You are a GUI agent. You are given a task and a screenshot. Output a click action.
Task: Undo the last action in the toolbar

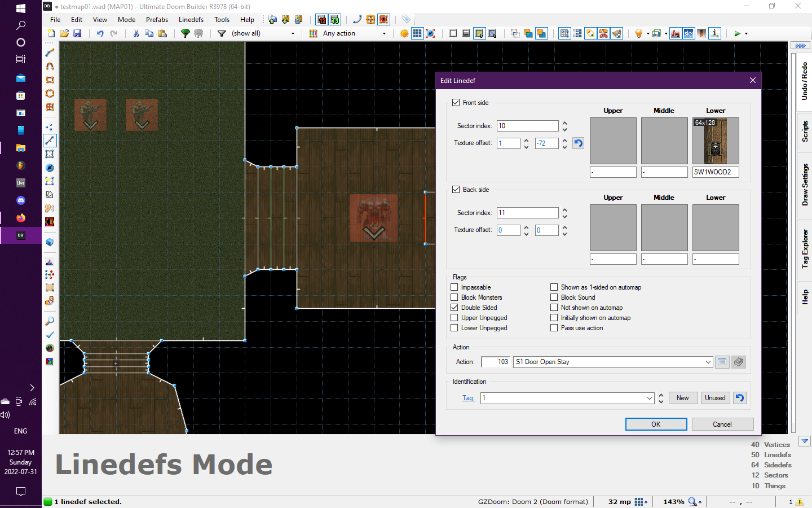[100, 34]
